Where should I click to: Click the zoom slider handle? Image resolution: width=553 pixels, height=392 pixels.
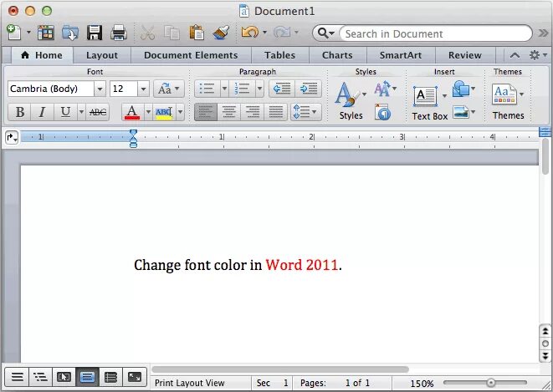pos(490,383)
